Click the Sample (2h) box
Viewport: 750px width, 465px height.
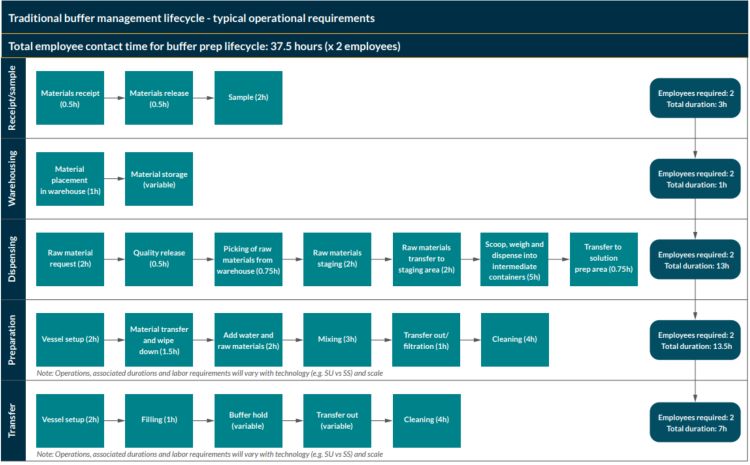pyautogui.click(x=248, y=98)
